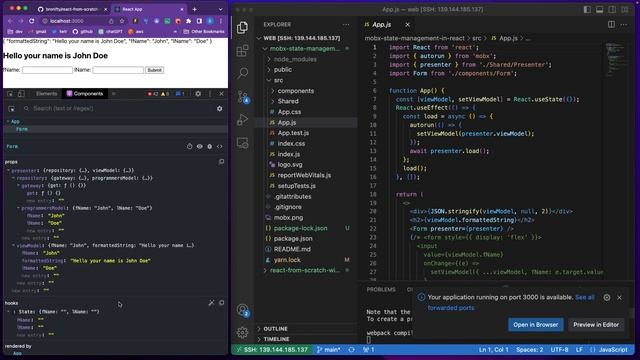
Task: Close the DevTools panel
Action: tap(221, 94)
